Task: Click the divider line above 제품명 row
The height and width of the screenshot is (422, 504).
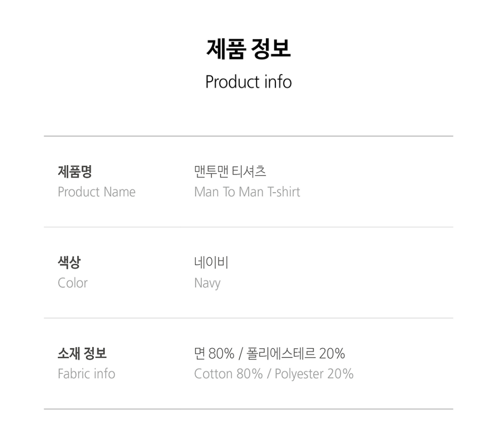Action: coord(248,136)
